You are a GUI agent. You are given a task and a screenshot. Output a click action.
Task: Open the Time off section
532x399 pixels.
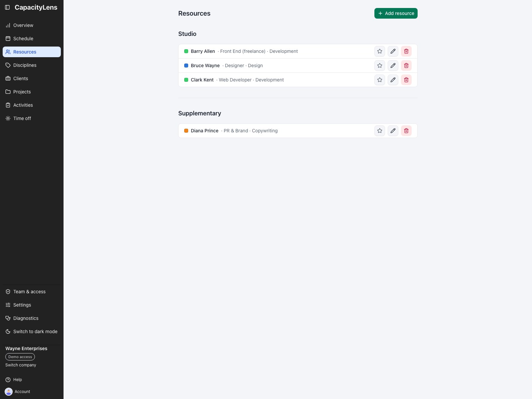point(32,118)
